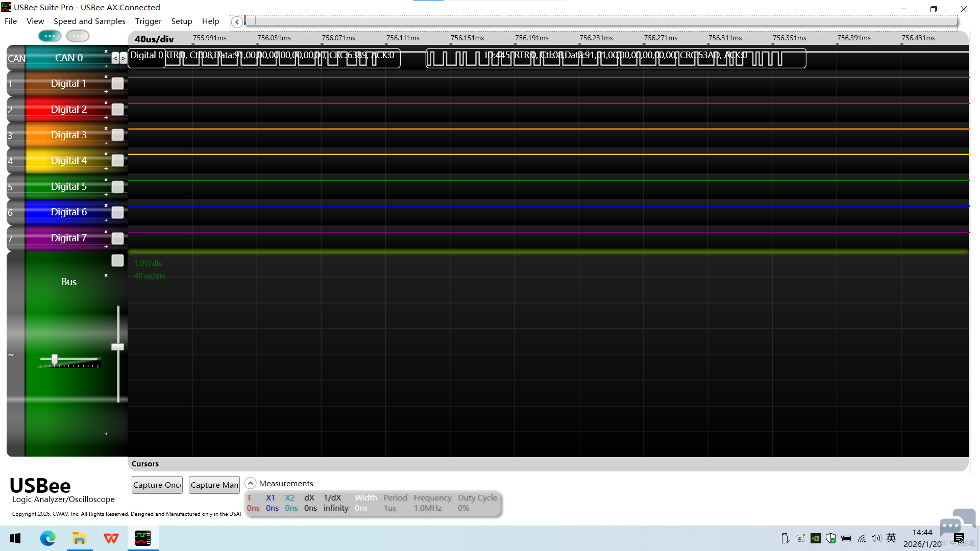Click the left-arrow circle beside the overview bar
The width and height of the screenshot is (980, 551).
click(237, 22)
